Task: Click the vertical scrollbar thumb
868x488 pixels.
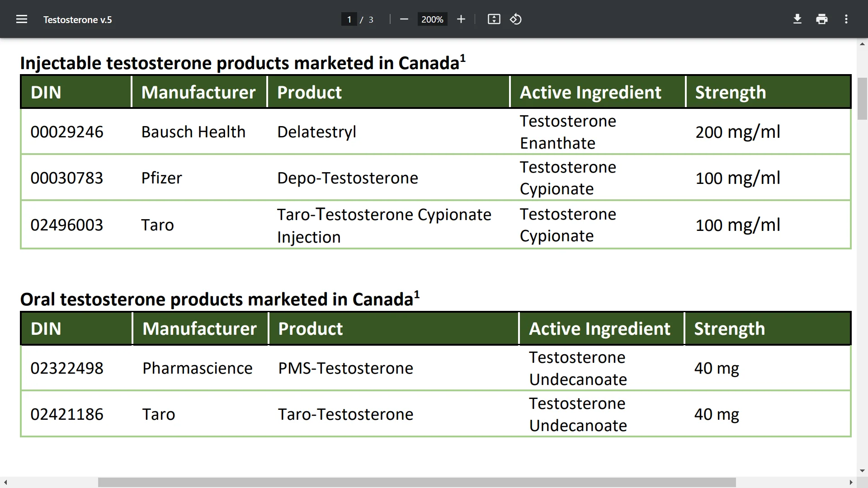Action: point(862,99)
